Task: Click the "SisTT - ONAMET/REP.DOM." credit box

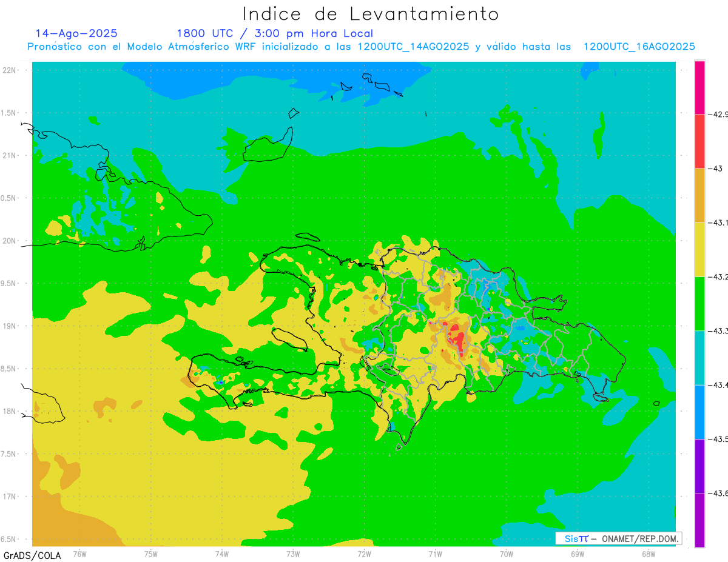Action: pyautogui.click(x=618, y=538)
